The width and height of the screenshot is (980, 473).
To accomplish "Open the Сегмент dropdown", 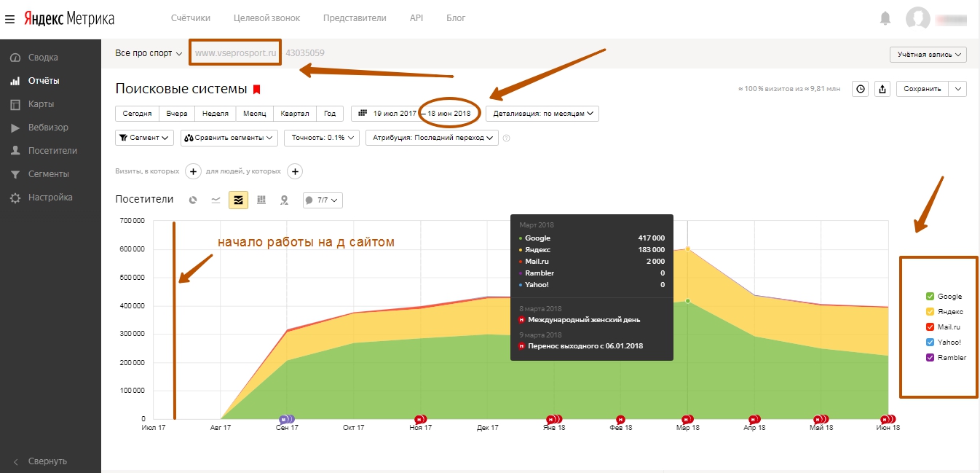I will [144, 138].
